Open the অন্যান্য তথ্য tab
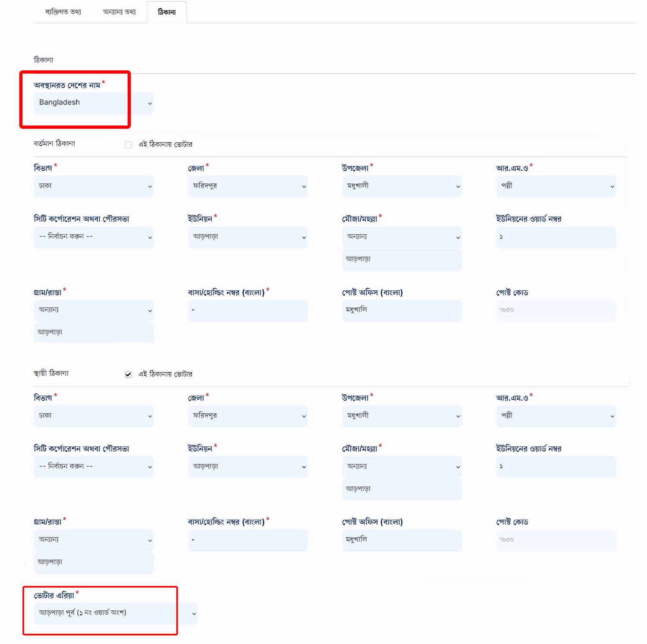 (119, 12)
